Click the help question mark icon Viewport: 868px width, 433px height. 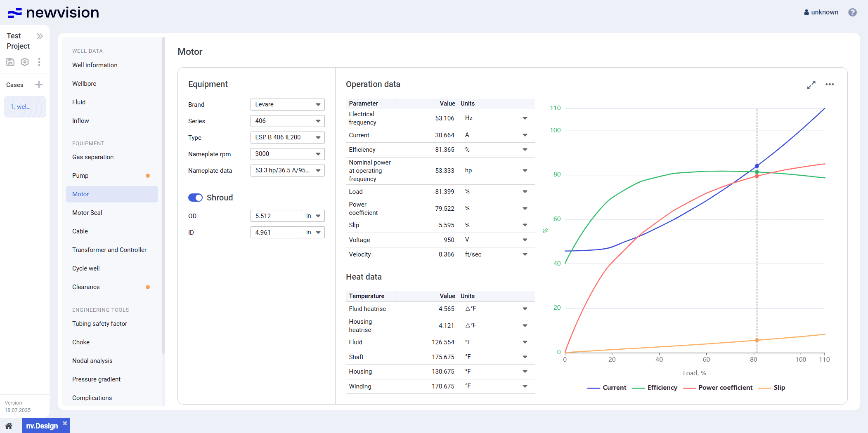pyautogui.click(x=852, y=12)
